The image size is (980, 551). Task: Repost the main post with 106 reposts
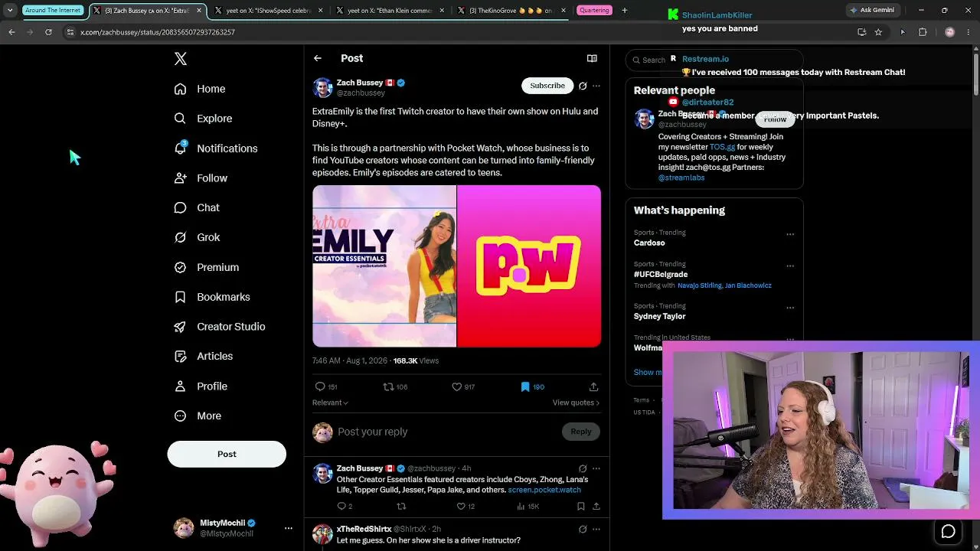(388, 386)
